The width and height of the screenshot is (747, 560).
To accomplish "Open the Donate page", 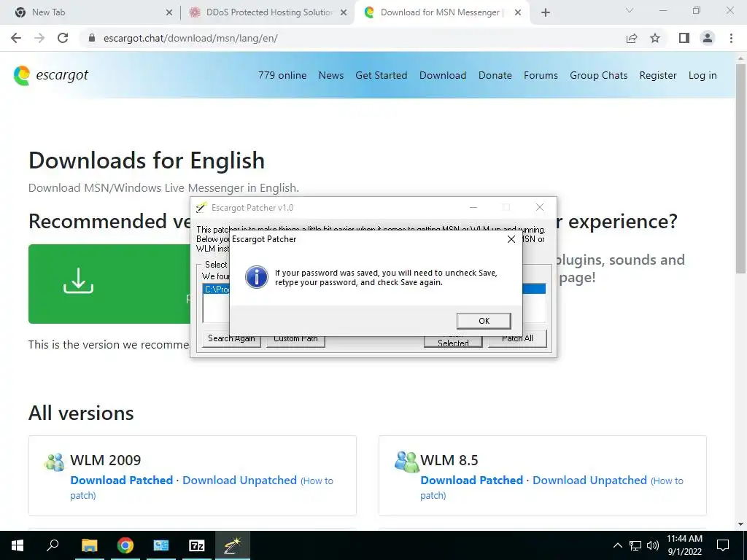I will coord(495,75).
